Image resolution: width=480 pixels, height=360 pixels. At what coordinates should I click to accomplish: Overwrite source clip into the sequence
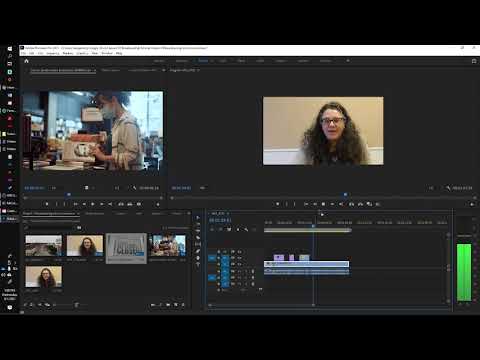click(x=130, y=204)
